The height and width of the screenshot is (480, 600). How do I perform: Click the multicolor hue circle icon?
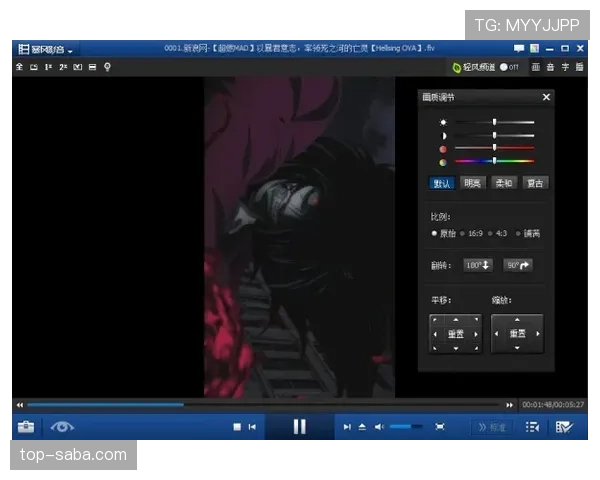[x=443, y=162]
